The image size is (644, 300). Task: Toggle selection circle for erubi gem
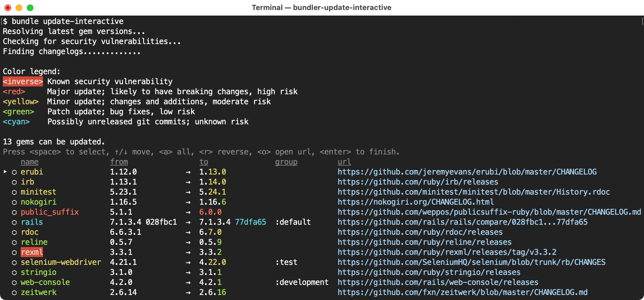pyautogui.click(x=14, y=172)
